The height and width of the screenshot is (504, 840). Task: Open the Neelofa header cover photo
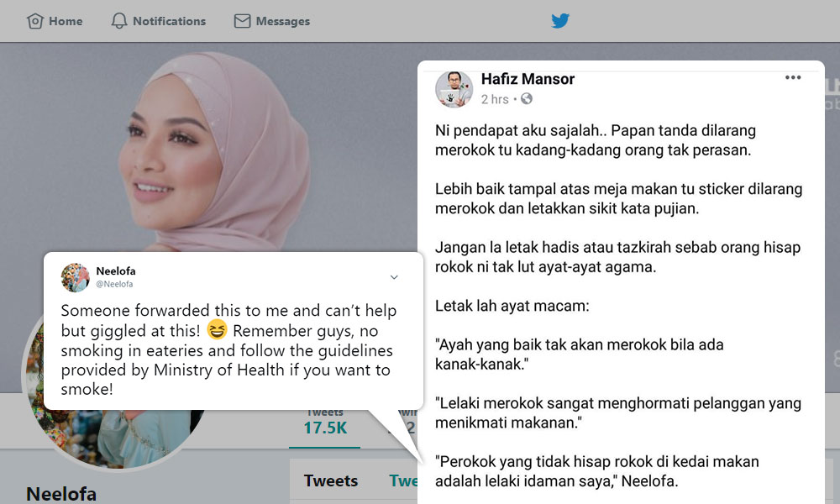coord(214,150)
